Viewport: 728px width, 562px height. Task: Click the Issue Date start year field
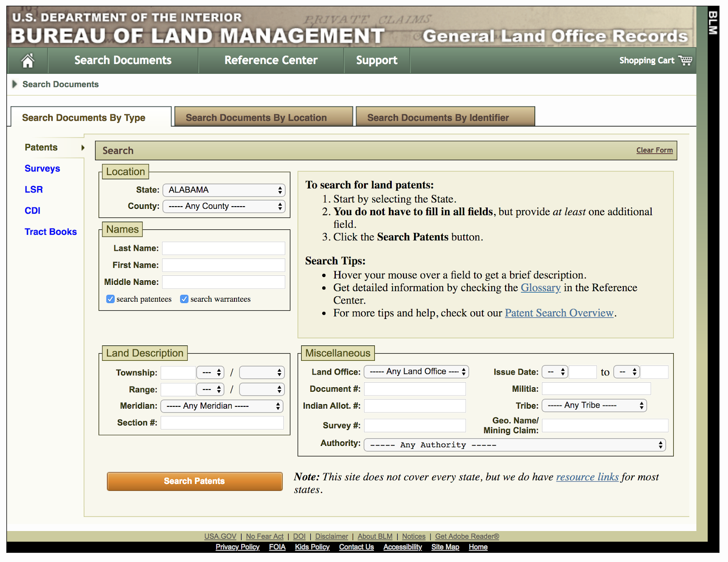(583, 372)
